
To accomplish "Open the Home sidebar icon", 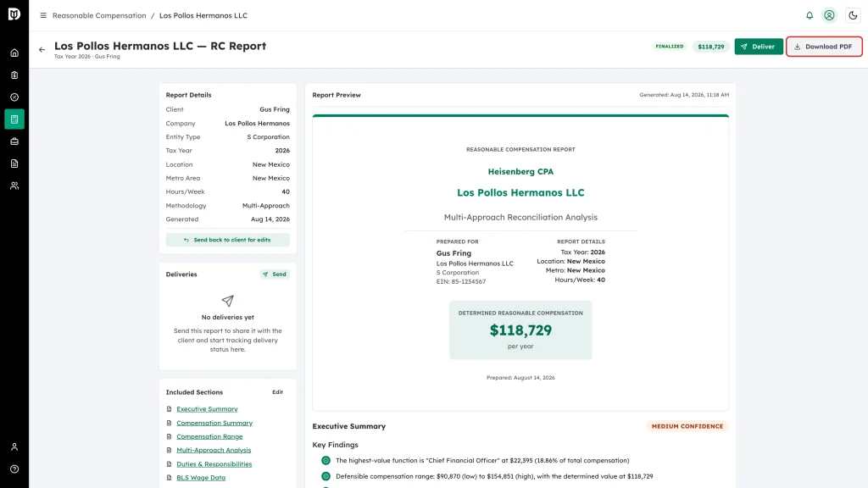I will click(x=14, y=53).
